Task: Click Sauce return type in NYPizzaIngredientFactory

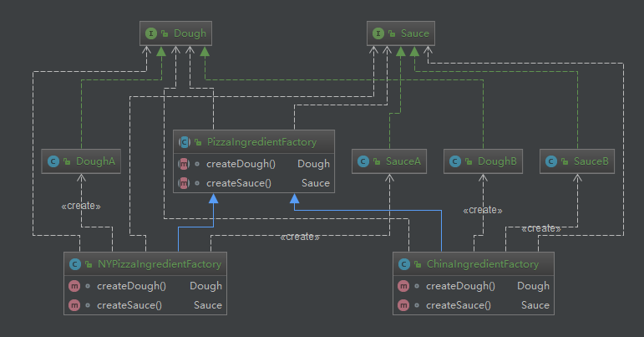Action: click(208, 305)
